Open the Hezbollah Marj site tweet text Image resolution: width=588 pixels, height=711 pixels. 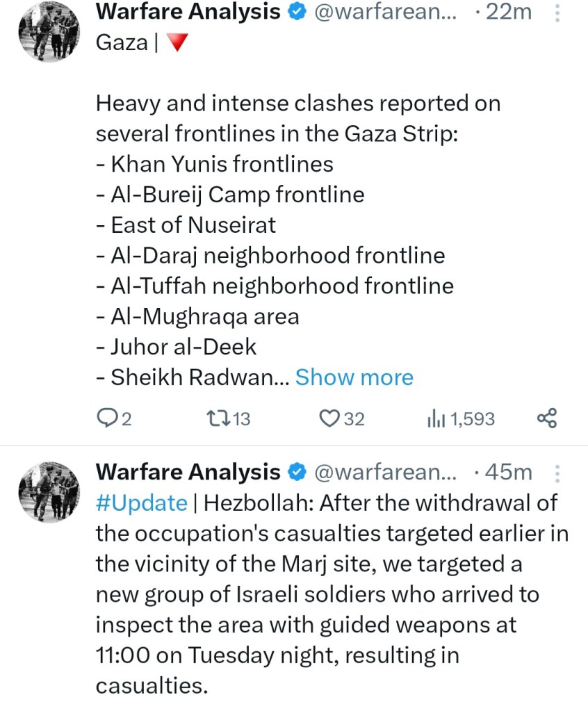[327, 595]
